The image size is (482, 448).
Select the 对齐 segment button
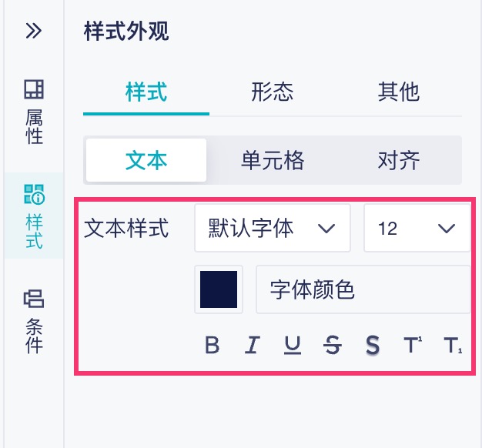coord(399,160)
